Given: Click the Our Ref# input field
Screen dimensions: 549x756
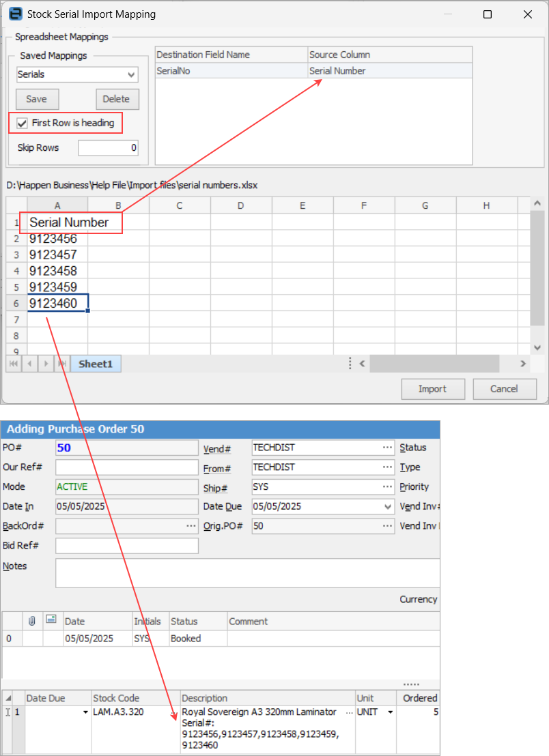Looking at the screenshot, I should 127,467.
